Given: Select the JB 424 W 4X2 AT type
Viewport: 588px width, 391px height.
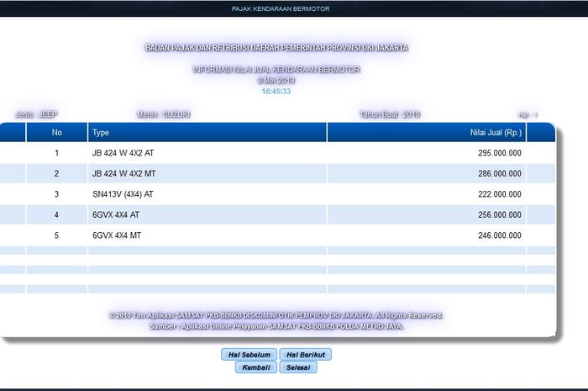Looking at the screenshot, I should tap(124, 154).
